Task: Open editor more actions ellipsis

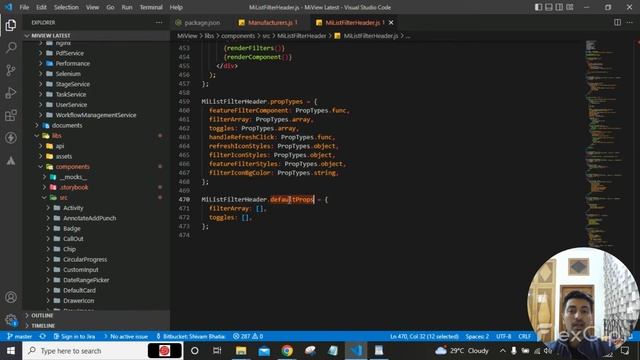Action: tap(630, 22)
